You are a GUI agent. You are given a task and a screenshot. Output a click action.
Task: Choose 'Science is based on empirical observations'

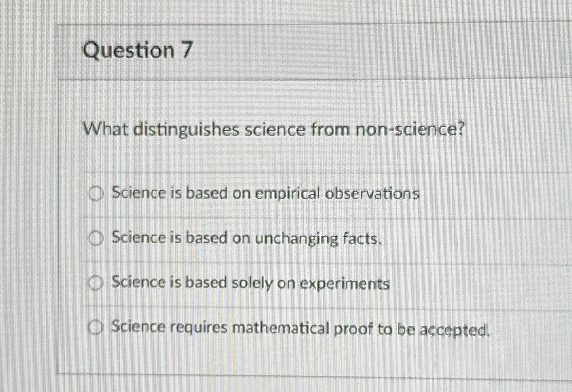[265, 193]
